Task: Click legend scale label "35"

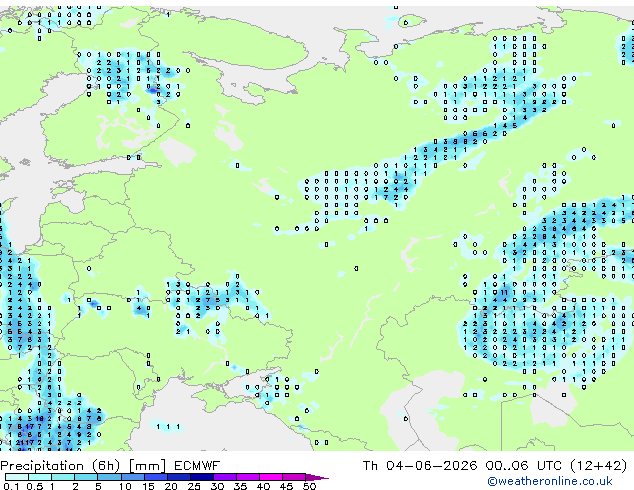Action: [240, 486]
